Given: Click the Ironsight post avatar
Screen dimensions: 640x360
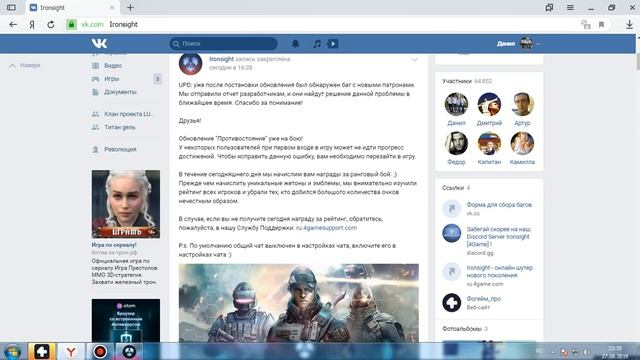Looking at the screenshot, I should [190, 63].
